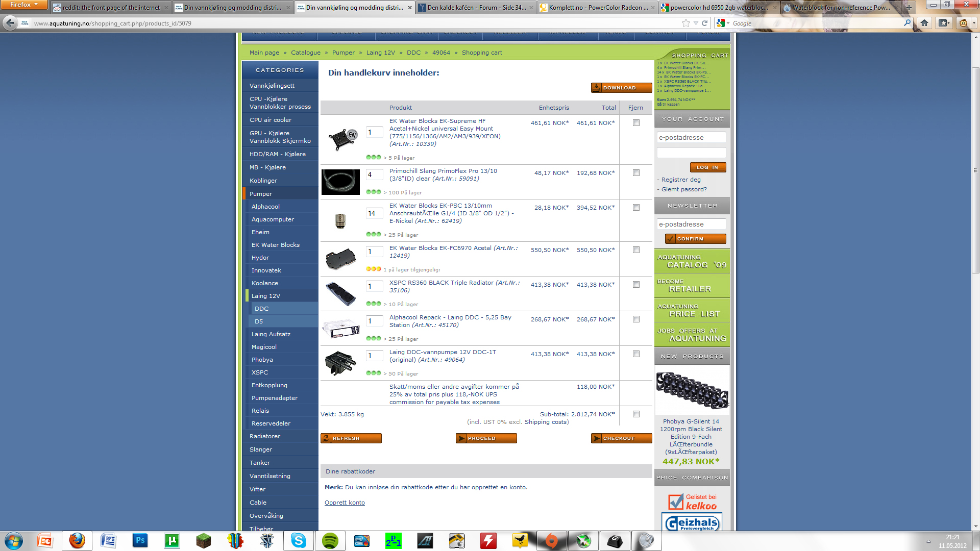Select the D5 subcategory
This screenshot has height=551, width=980.
[283, 321]
